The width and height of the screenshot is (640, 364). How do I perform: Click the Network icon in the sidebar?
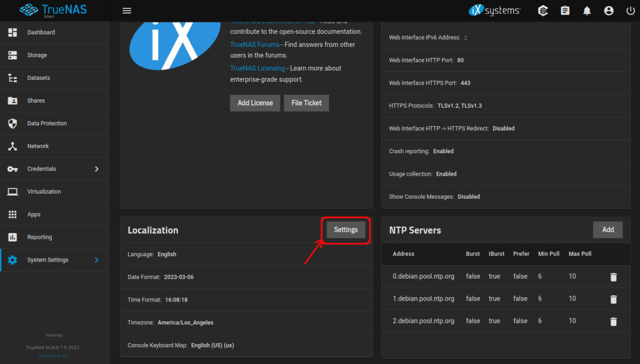[12, 146]
